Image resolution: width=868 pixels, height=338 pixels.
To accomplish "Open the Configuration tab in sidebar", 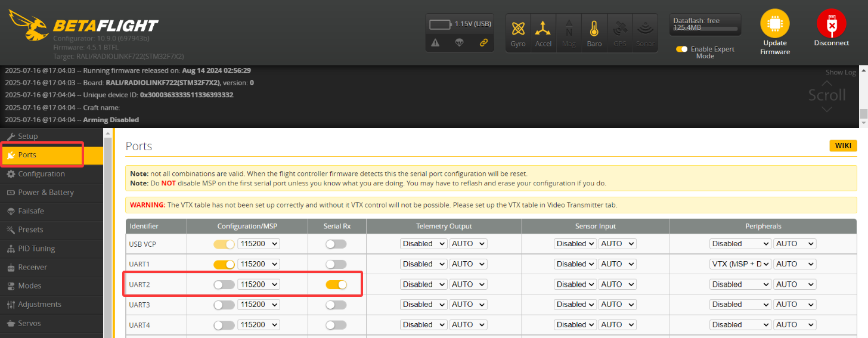I will pyautogui.click(x=41, y=174).
